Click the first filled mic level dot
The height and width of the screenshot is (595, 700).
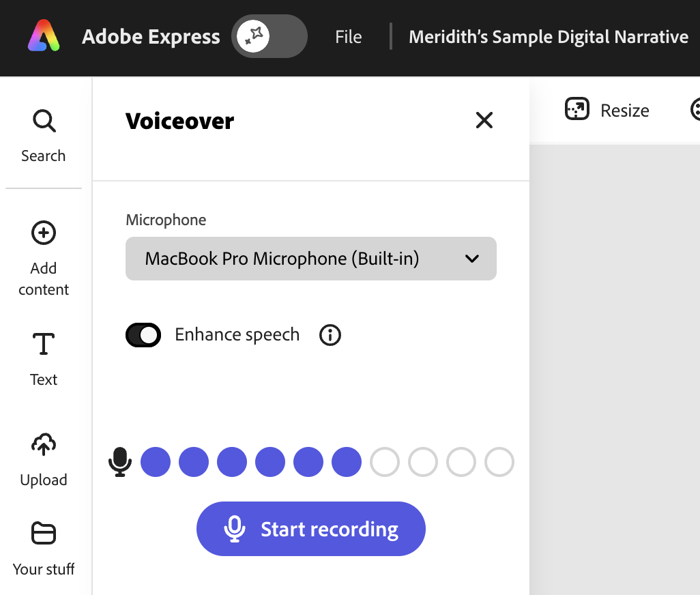point(156,462)
